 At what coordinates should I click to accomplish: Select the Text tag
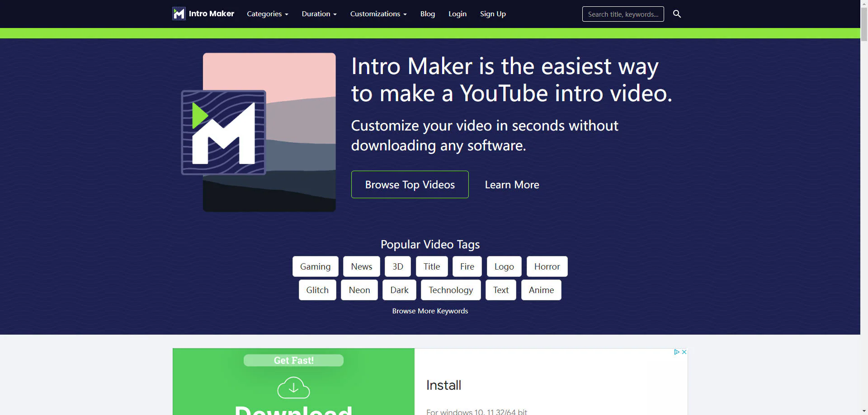click(x=501, y=290)
